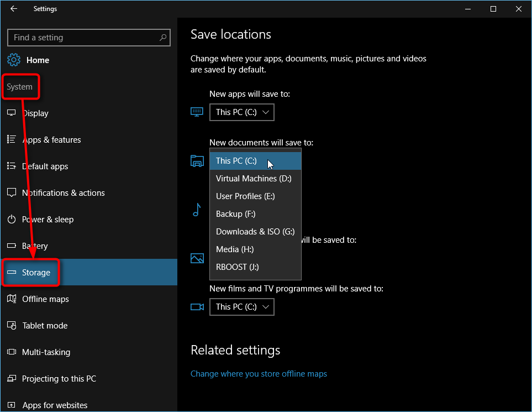Image resolution: width=532 pixels, height=412 pixels.
Task: Click the Power & sleep icon
Action: 12,219
